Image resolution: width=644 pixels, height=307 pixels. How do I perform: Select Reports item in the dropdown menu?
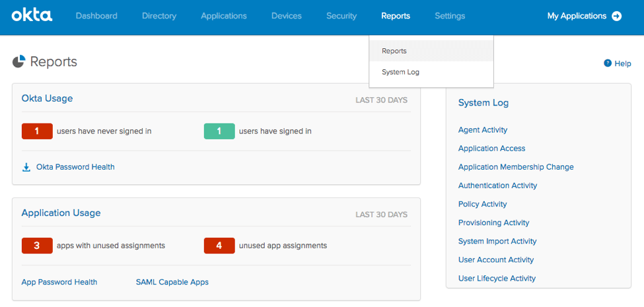point(394,51)
